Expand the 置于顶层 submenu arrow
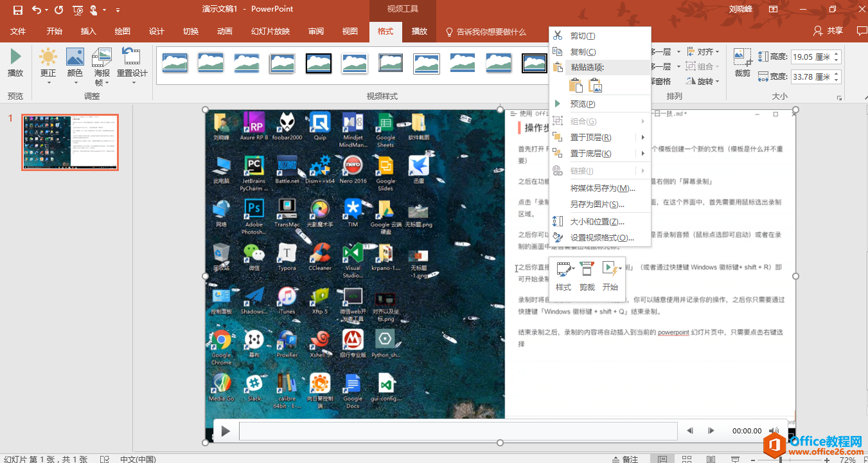The image size is (868, 463). click(642, 138)
